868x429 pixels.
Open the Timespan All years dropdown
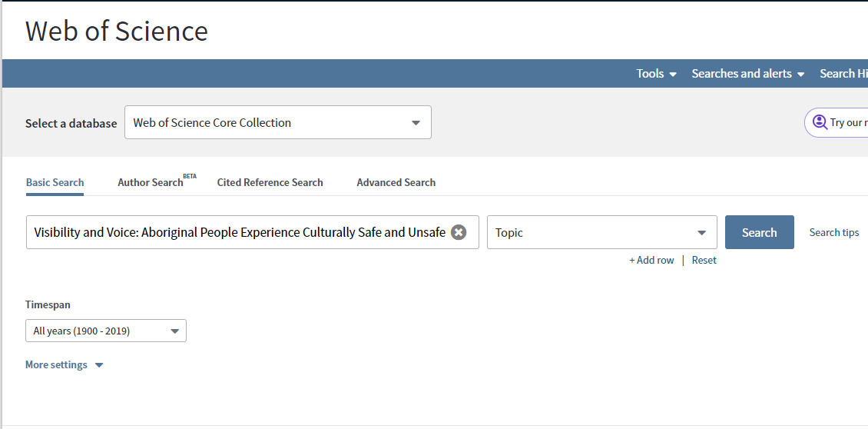(x=106, y=331)
